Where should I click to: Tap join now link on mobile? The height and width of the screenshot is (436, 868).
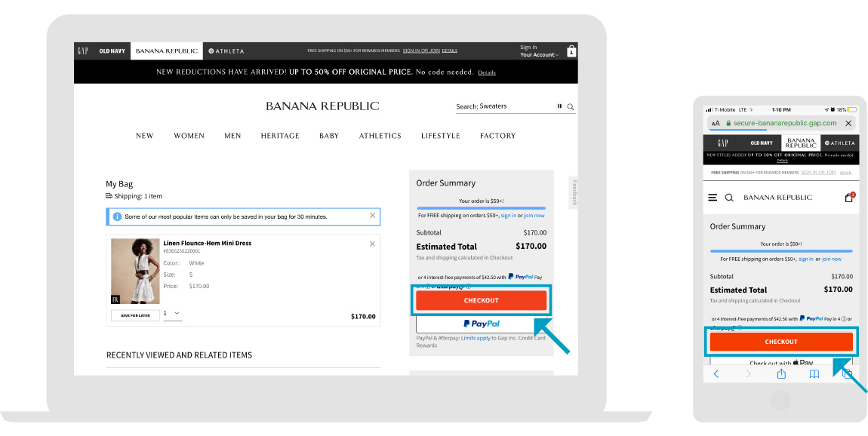tap(832, 259)
